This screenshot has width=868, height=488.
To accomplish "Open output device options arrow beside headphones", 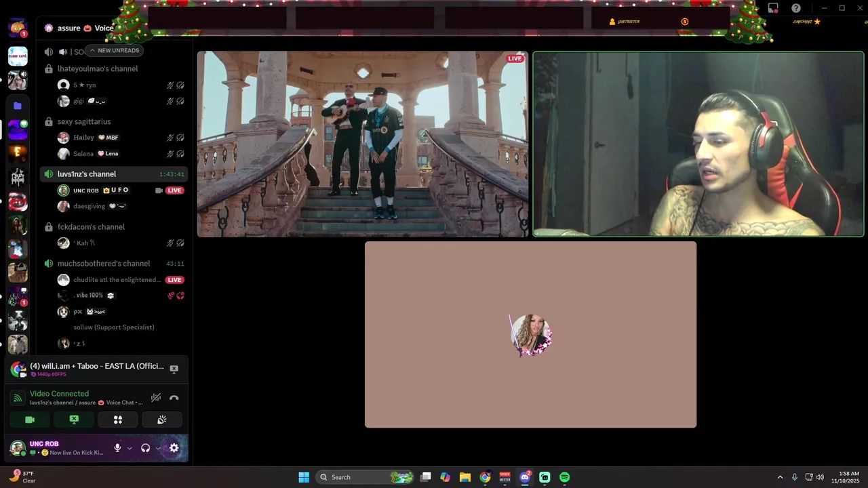I will pos(158,448).
